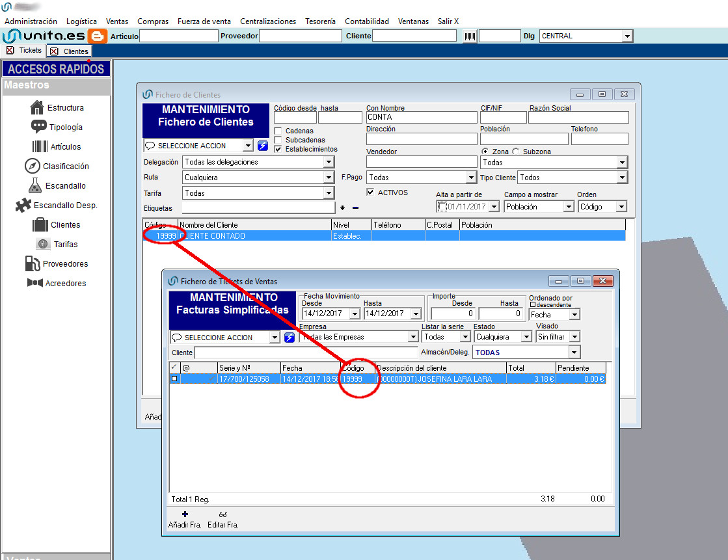Image resolution: width=728 pixels, height=560 pixels.
Task: Run action with blue lightning icon in Tickets window
Action: click(290, 338)
